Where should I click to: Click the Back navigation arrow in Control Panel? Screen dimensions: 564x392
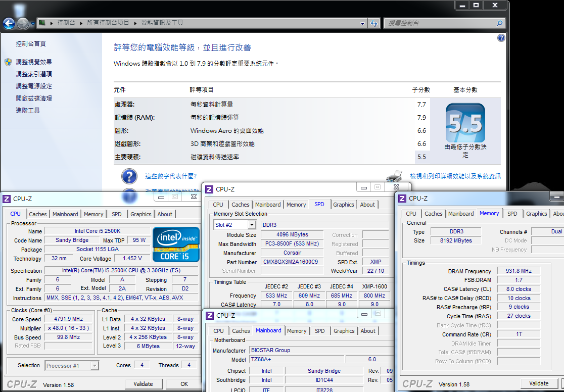pos(9,24)
